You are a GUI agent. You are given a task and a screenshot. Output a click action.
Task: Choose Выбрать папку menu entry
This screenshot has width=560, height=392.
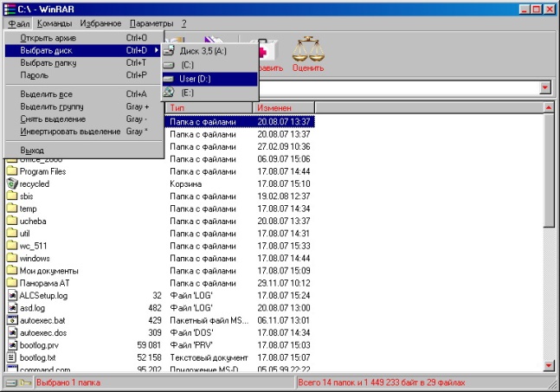point(84,63)
